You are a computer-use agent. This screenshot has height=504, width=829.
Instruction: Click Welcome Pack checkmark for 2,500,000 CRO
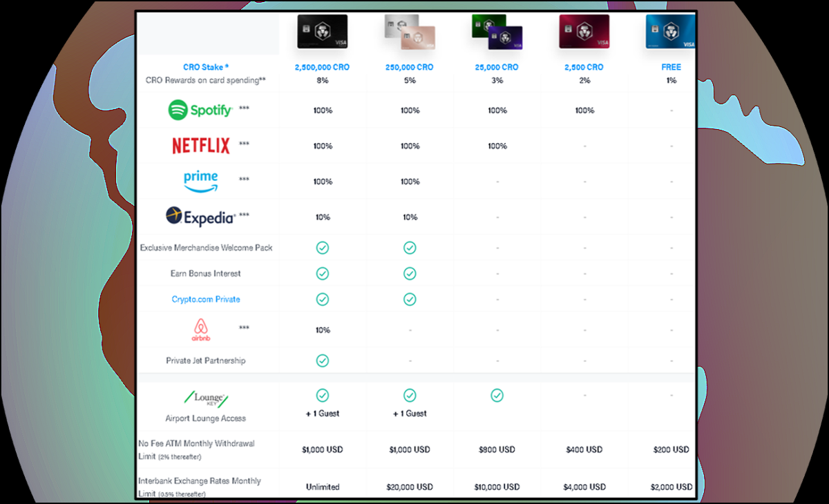click(323, 248)
